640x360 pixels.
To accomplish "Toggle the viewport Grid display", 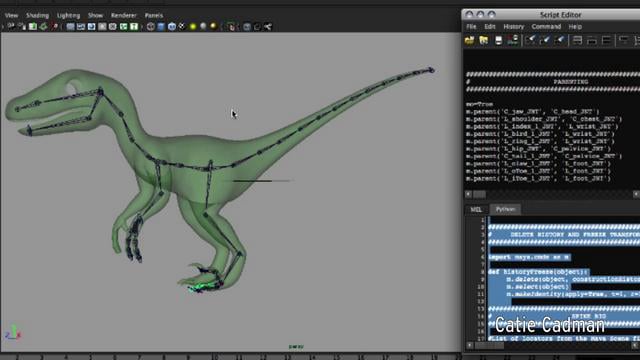I will click(70, 27).
